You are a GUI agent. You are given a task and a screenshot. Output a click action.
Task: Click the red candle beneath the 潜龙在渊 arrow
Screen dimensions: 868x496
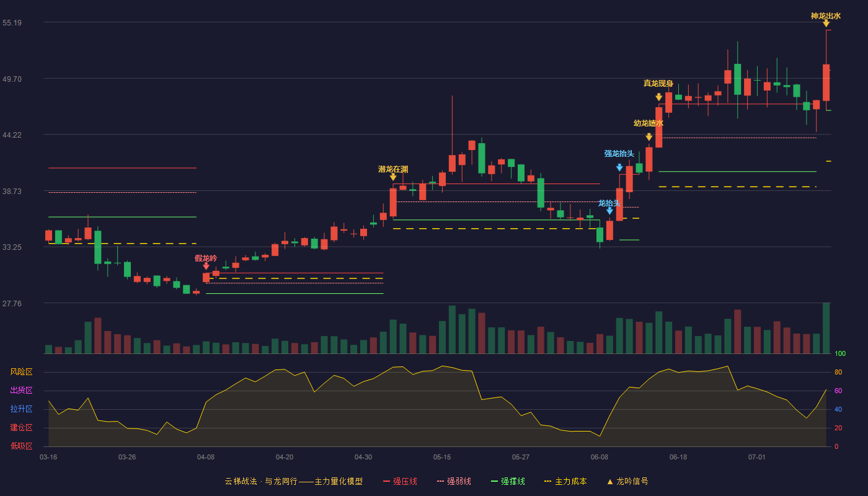(x=393, y=202)
